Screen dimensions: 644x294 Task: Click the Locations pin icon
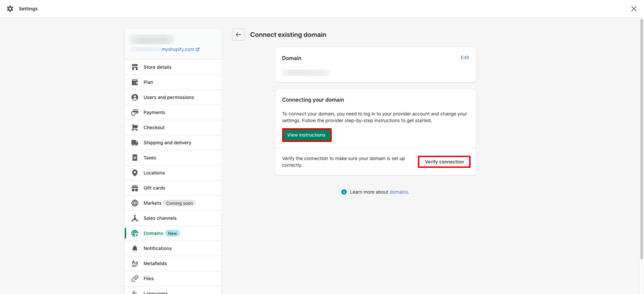(135, 173)
